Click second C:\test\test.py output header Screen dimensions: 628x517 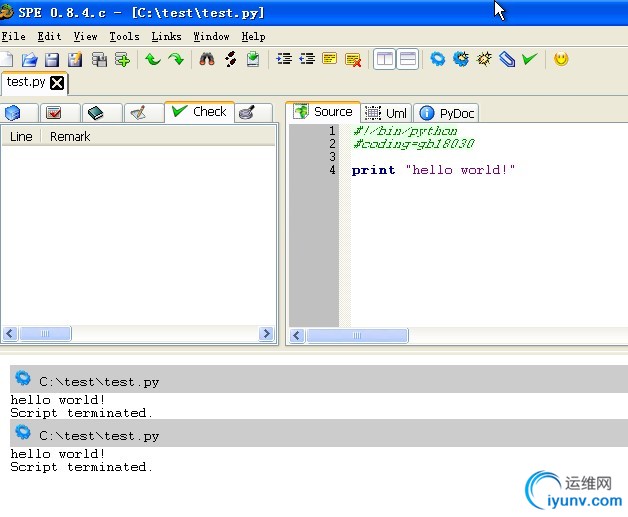tap(319, 433)
